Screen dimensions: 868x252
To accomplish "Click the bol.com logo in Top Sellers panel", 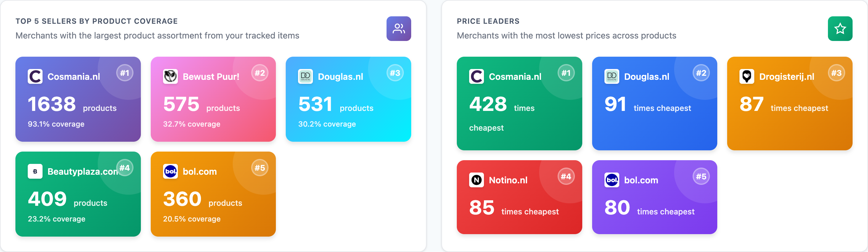I will [170, 171].
